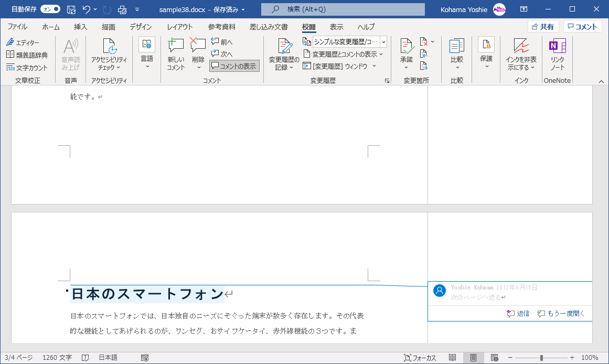
Task: Switch to the 差し込み文書 ribbon tab
Action: pyautogui.click(x=268, y=27)
